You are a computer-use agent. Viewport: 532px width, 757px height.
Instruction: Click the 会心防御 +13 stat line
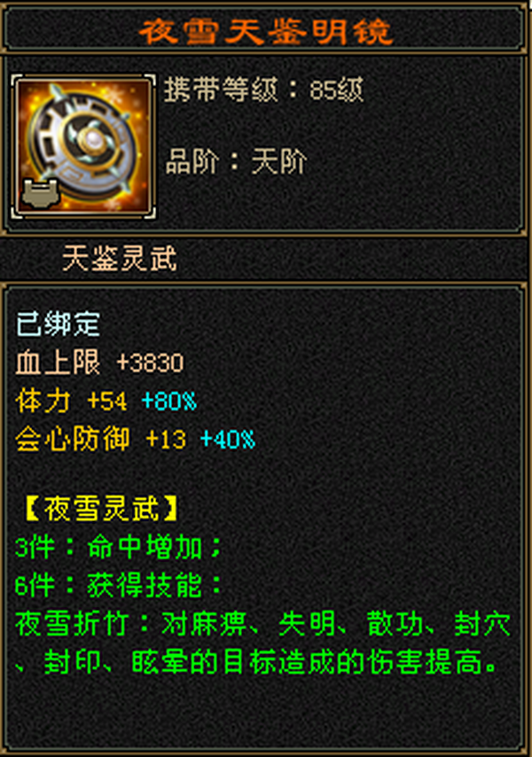100,440
